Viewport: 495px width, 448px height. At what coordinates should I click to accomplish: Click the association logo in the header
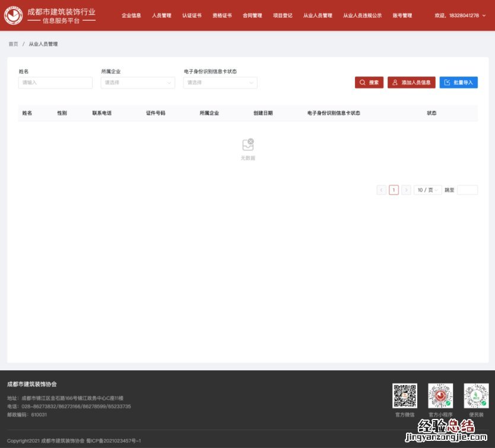14,15
